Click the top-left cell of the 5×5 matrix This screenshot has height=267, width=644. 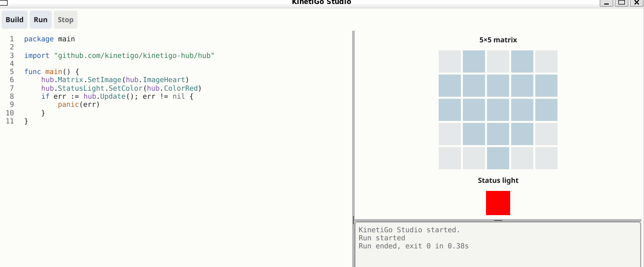450,61
